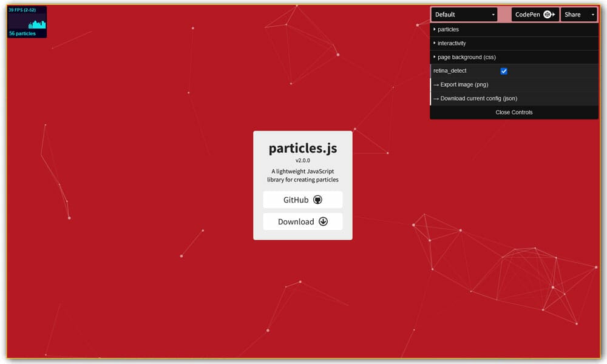The height and width of the screenshot is (364, 607).
Task: Click the arrow icon beside Export image (png)
Action: tap(437, 84)
